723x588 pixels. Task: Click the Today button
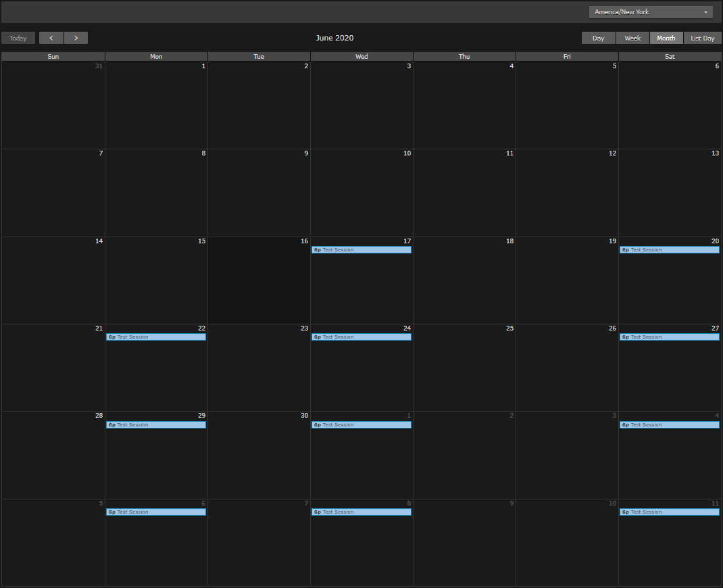pos(18,38)
